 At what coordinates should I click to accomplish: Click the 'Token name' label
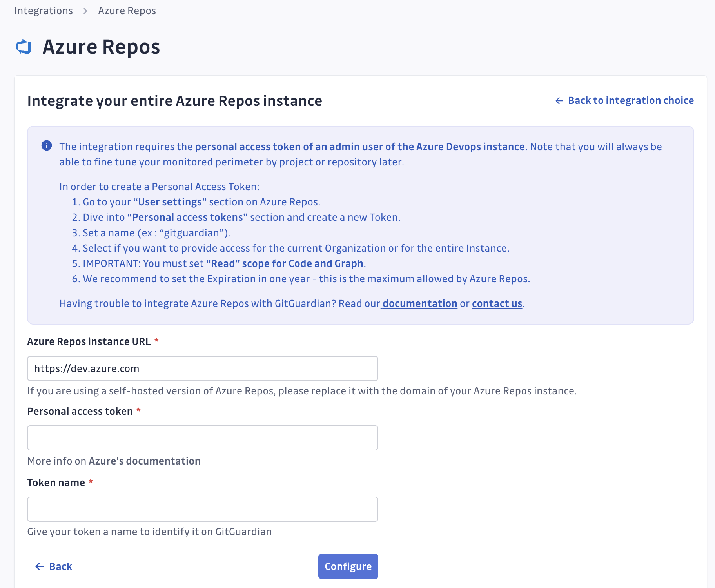click(x=56, y=483)
